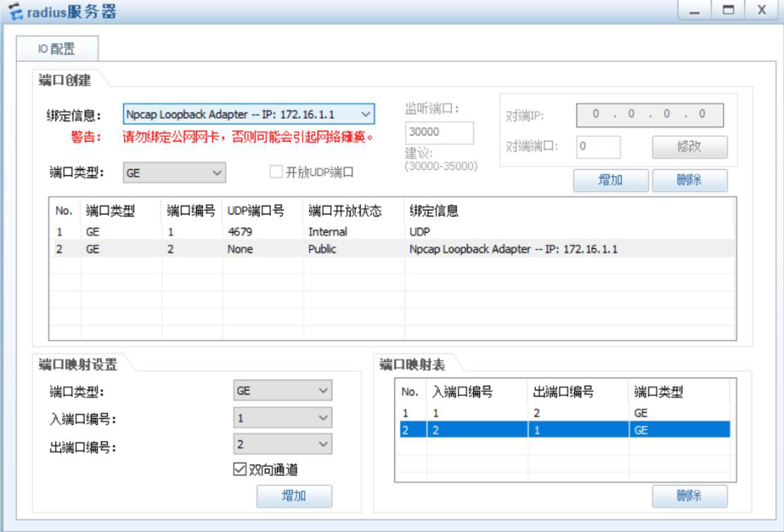Screen dimensions: 784x532
Task: Close the radius server window
Action: (x=762, y=10)
